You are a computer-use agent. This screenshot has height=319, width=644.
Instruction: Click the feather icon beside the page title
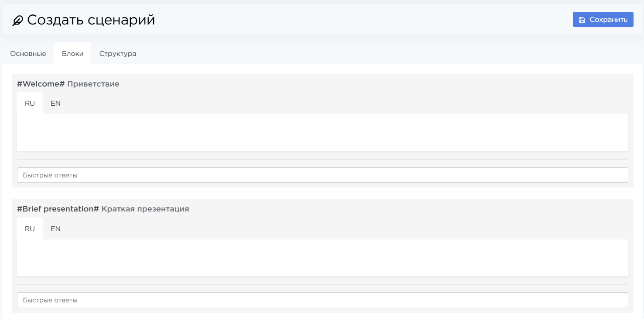[x=17, y=21]
